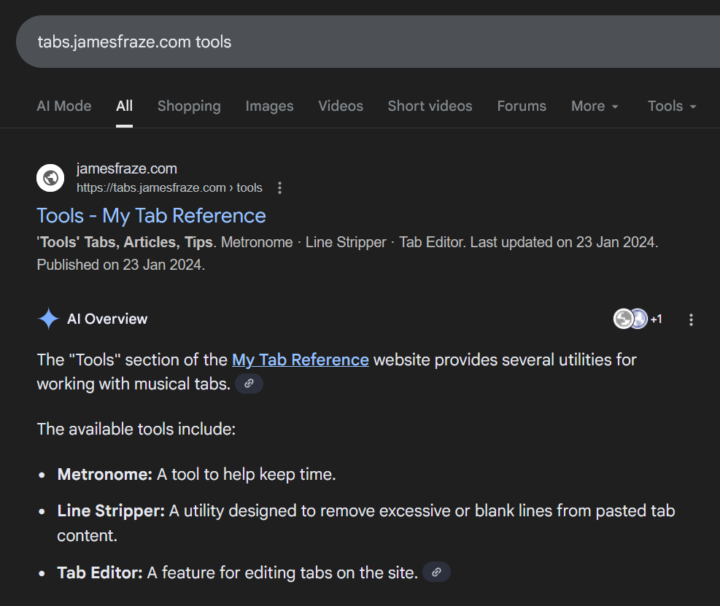This screenshot has height=606, width=720.
Task: Go to the Short videos tab
Action: click(430, 106)
